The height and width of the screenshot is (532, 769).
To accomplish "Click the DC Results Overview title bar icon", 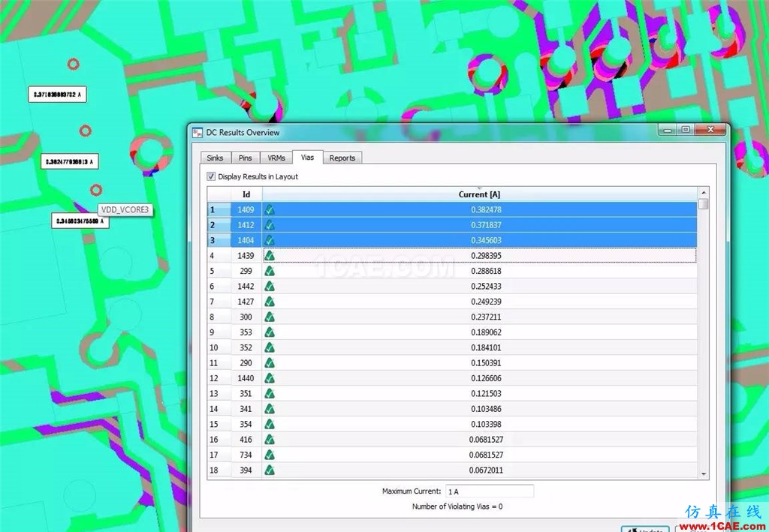I will click(198, 133).
